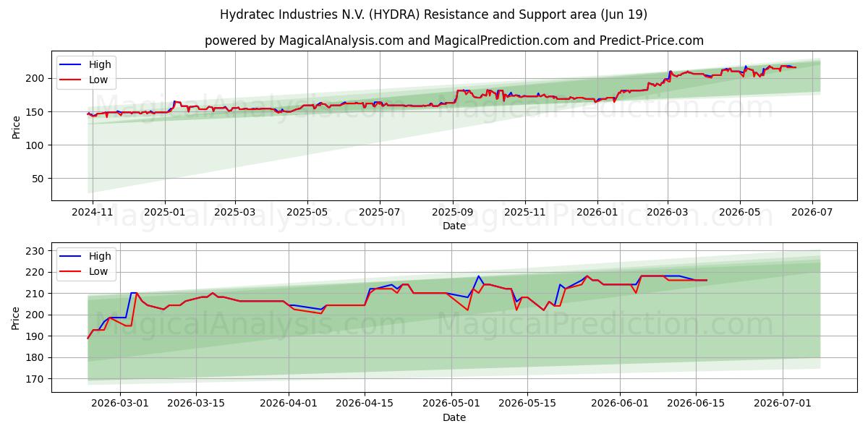Click the 2025-05 tick label

307,212
